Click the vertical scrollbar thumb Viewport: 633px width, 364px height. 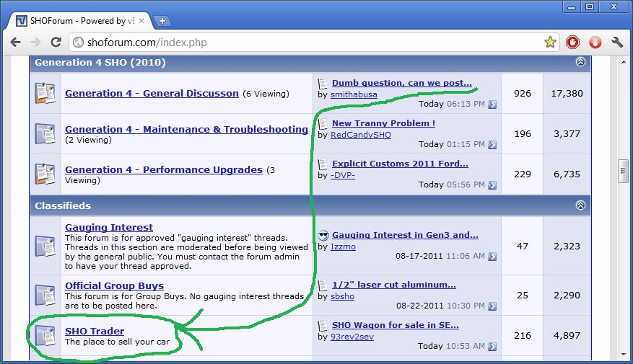623,171
